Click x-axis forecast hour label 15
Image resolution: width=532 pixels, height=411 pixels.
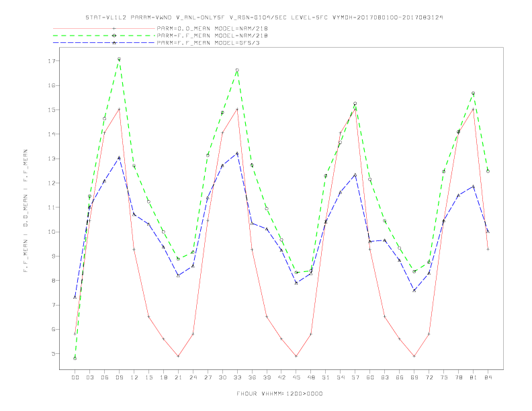[x=148, y=377]
